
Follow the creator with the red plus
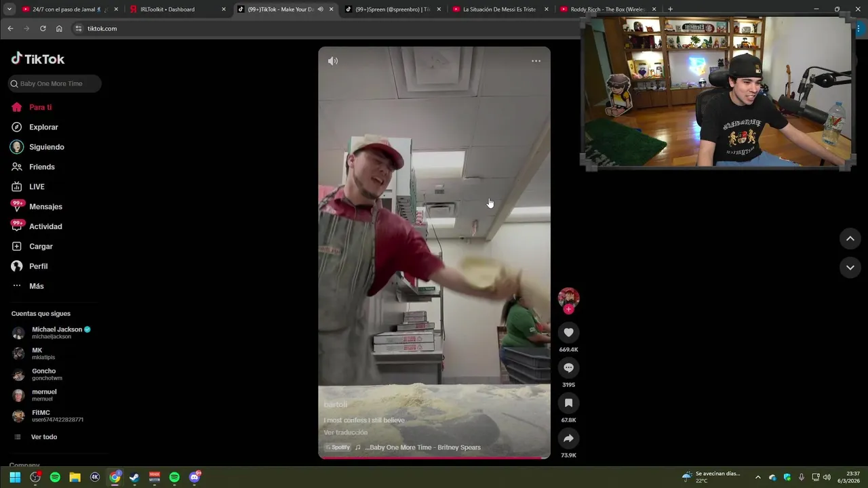(568, 309)
